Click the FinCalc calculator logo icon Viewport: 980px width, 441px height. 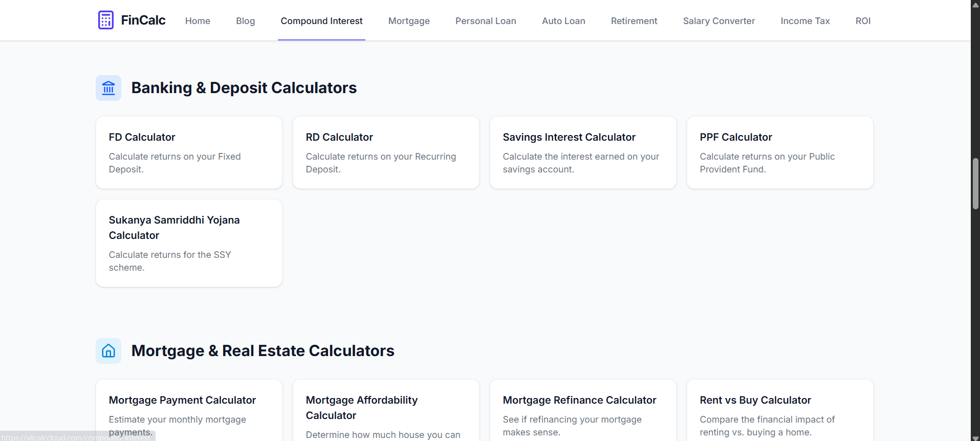[106, 19]
